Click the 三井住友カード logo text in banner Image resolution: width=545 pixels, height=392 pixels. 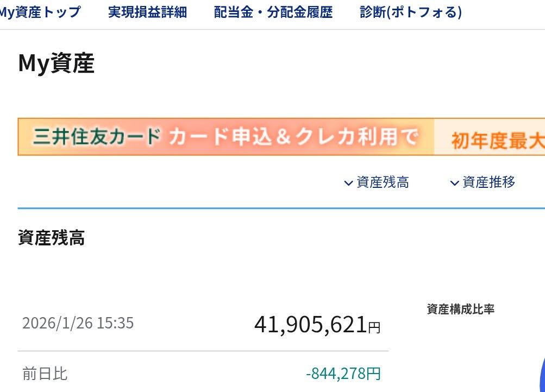click(97, 137)
